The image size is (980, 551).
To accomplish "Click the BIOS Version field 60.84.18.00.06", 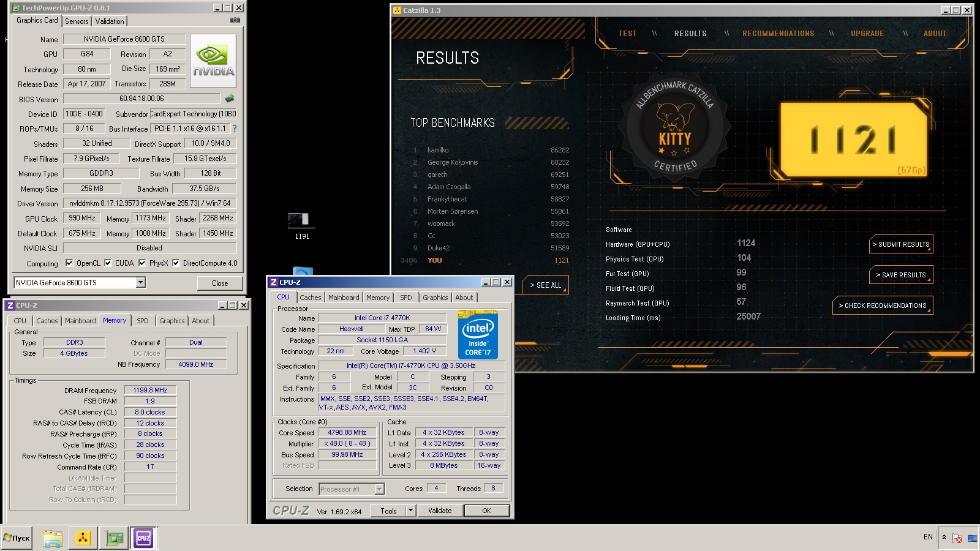I will (x=141, y=99).
